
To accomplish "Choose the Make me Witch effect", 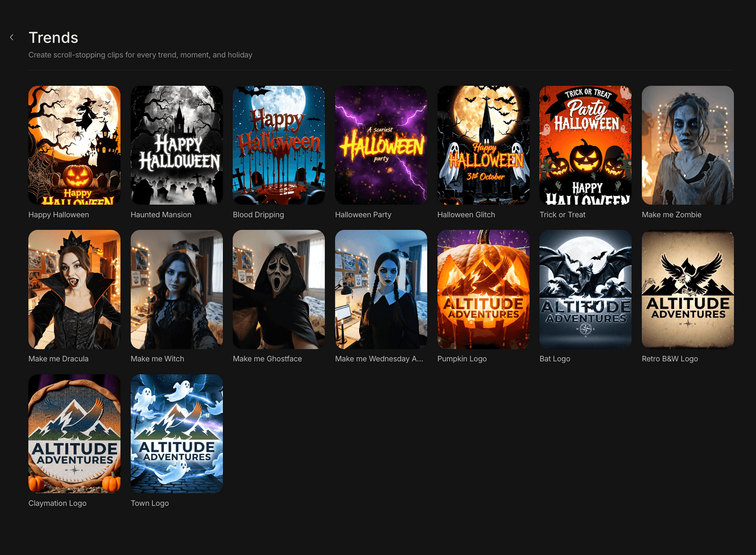I will pos(177,289).
